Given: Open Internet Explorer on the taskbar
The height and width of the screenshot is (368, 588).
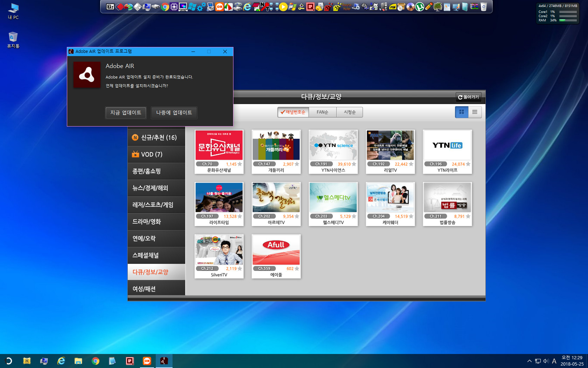Looking at the screenshot, I should (61, 361).
